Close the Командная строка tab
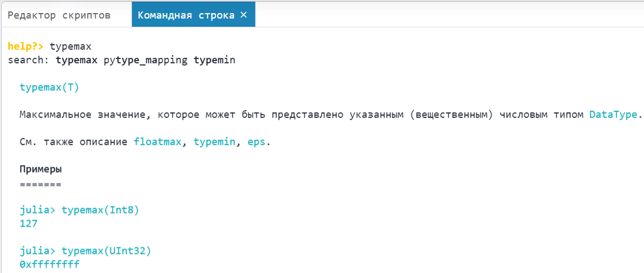Viewport: 644px width, 273px height. click(x=244, y=15)
